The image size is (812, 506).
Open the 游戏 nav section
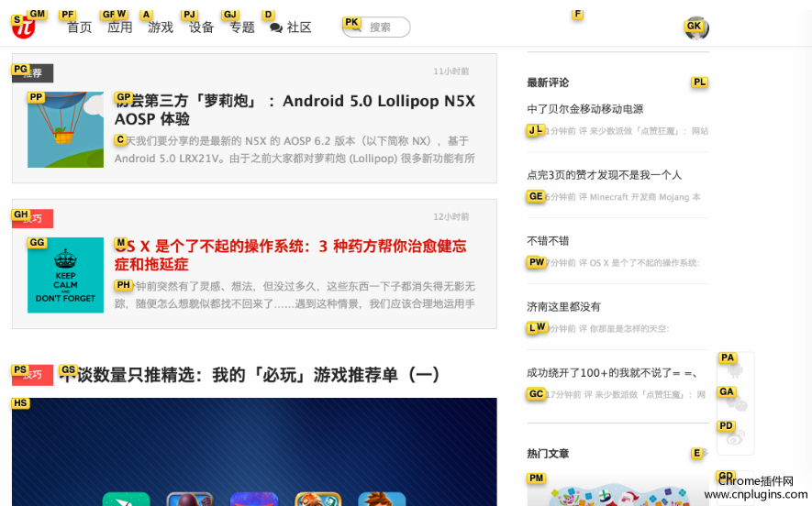coord(161,27)
